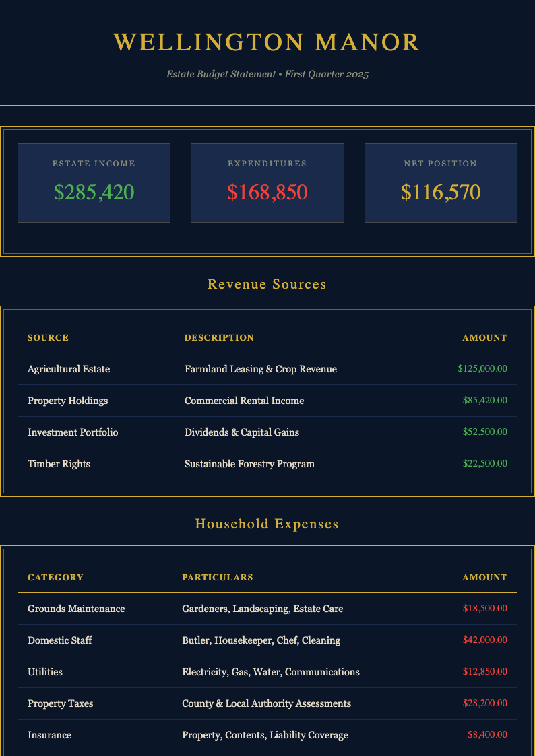Click the Household Expenses heading
The image size is (535, 756).
click(267, 524)
